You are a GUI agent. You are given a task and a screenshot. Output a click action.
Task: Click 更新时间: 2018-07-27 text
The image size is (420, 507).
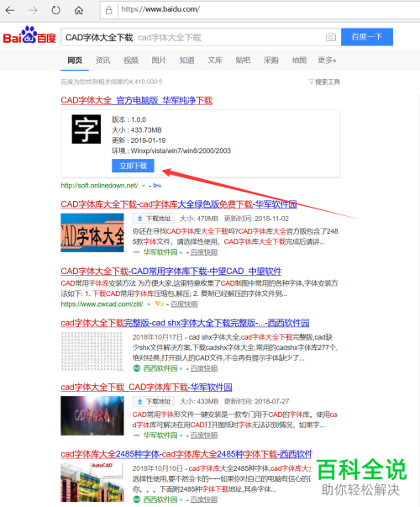pyautogui.click(x=256, y=401)
